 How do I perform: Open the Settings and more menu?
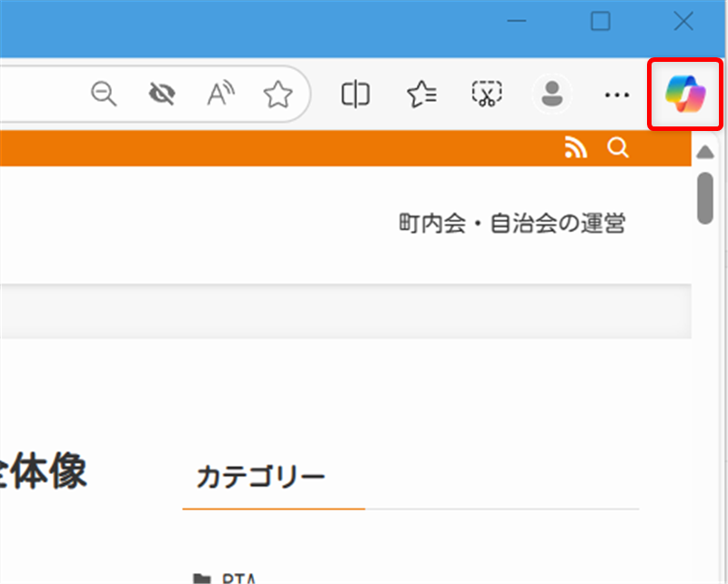(x=617, y=95)
